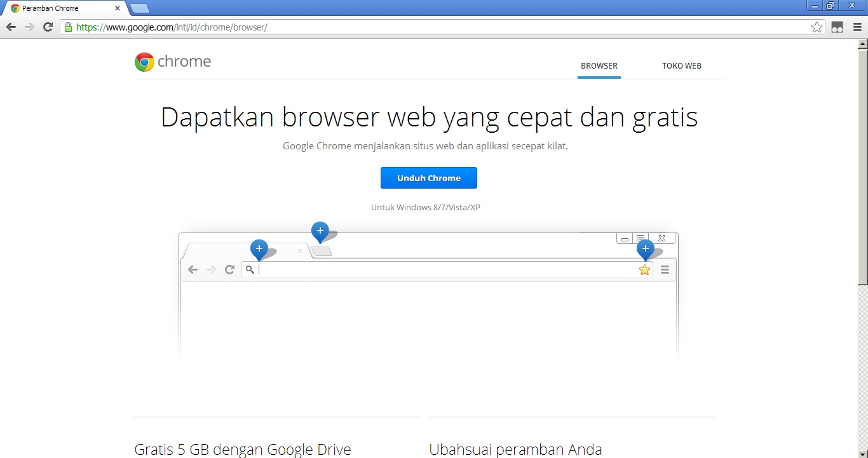Image resolution: width=868 pixels, height=458 pixels.
Task: Click the "Untuk Windows 8/7/Vista/XP" text
Action: click(426, 208)
